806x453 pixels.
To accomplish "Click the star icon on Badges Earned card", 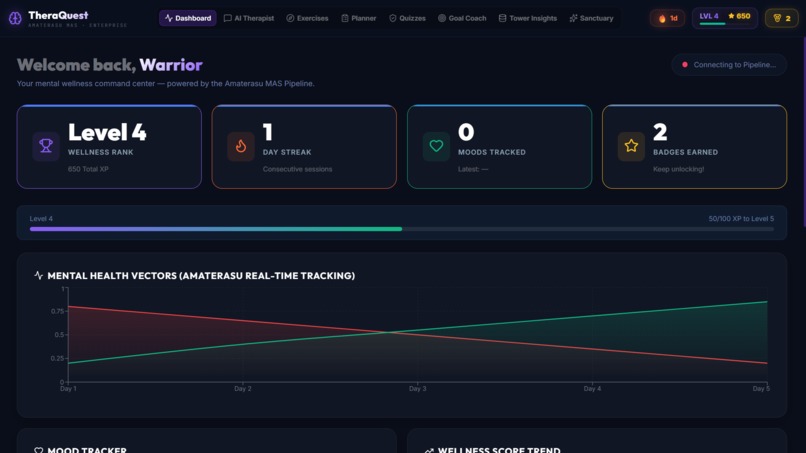I will (x=631, y=146).
